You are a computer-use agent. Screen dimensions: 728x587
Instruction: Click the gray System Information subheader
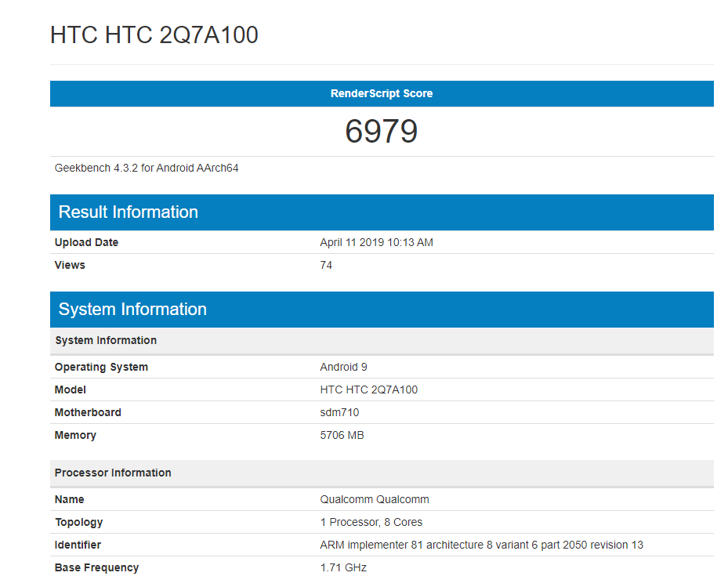382,340
